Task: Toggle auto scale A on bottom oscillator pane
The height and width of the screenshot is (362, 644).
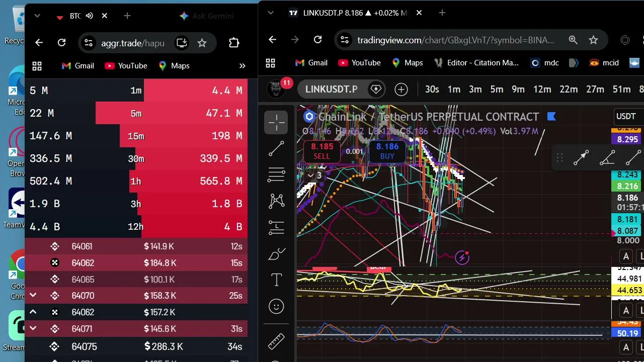Action: coord(626,347)
